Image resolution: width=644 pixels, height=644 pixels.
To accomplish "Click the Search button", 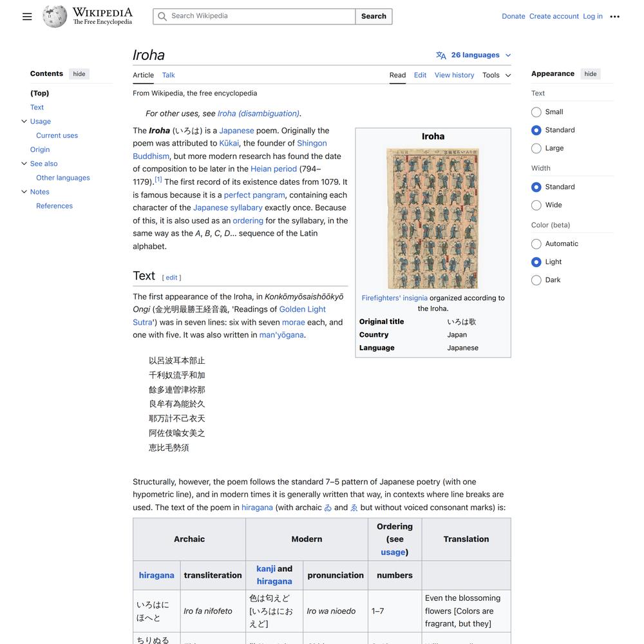I will pos(374,17).
